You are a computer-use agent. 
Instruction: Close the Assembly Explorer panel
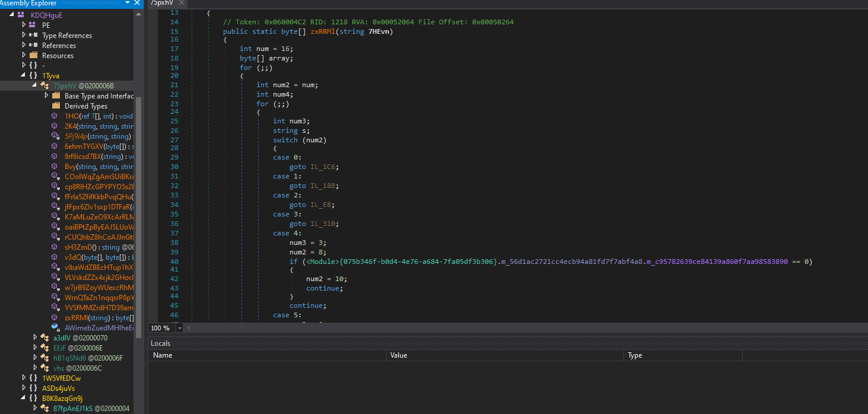click(137, 3)
